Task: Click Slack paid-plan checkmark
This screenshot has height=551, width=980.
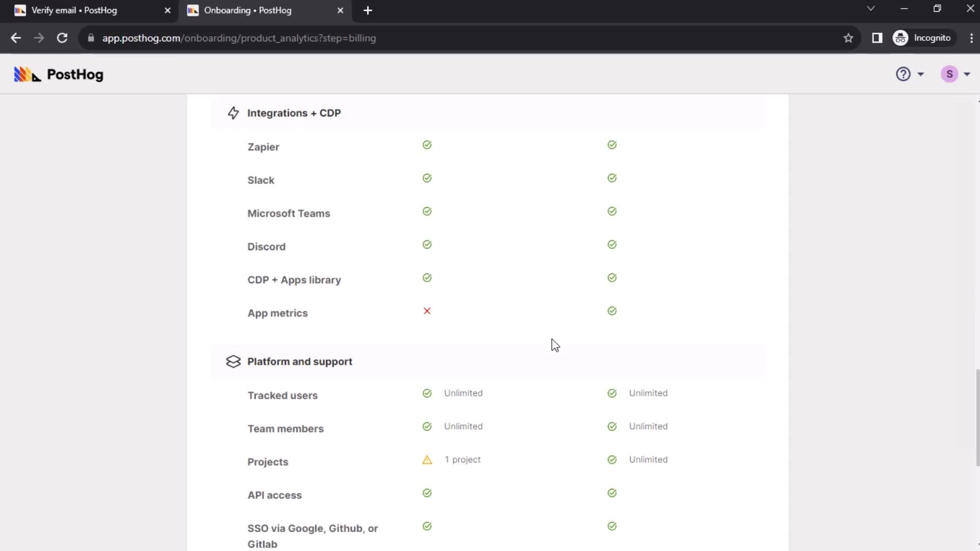Action: click(x=612, y=178)
